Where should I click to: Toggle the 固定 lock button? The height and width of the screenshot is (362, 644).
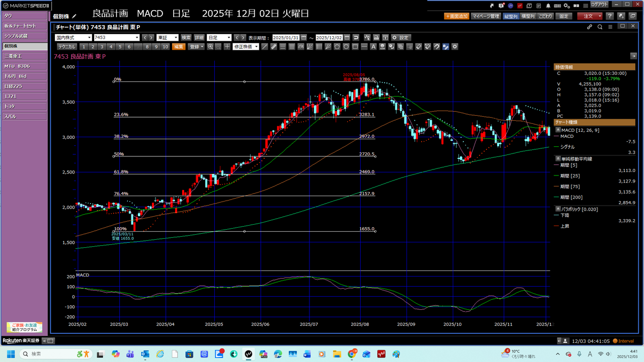point(564,16)
